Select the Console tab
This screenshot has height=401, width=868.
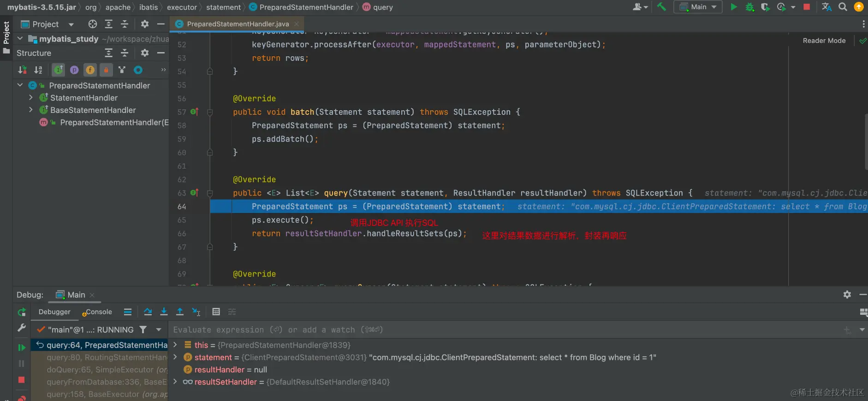pyautogui.click(x=97, y=312)
